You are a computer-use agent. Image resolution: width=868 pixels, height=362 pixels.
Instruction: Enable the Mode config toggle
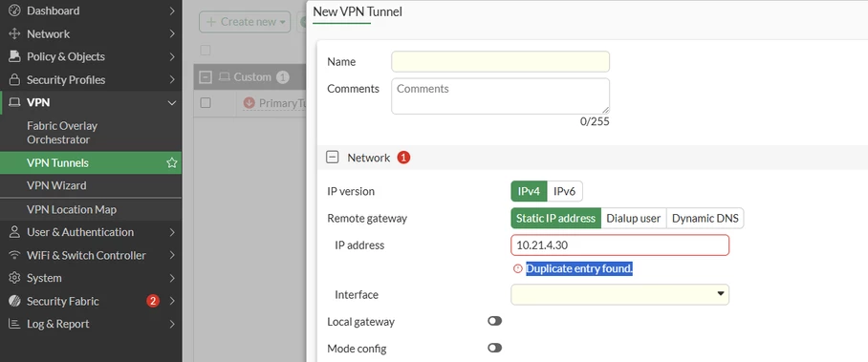(494, 348)
